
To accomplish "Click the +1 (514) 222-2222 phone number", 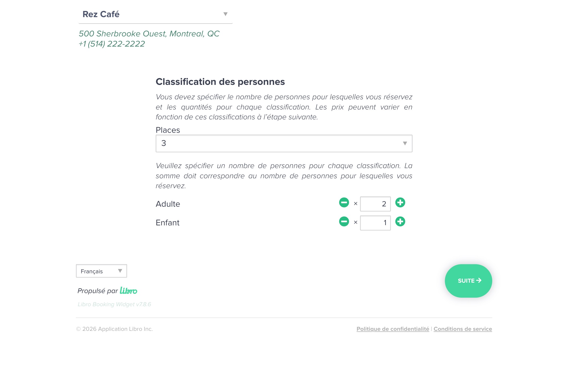I will coord(112,44).
